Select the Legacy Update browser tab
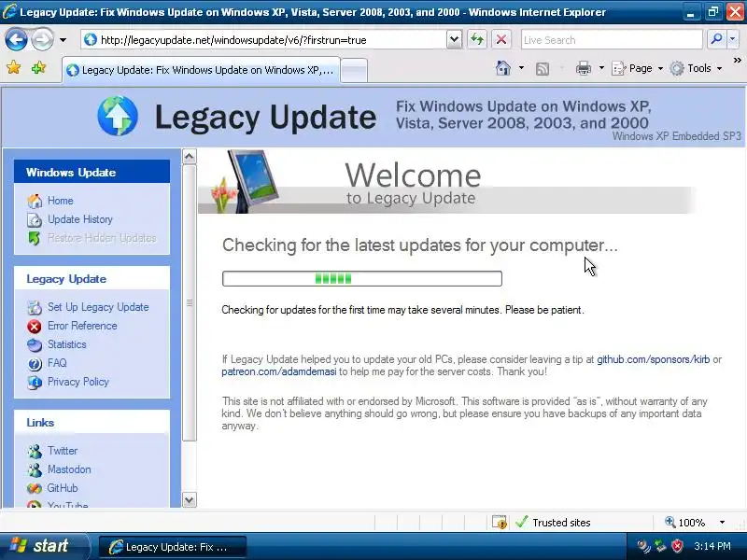This screenshot has height=560, width=747. tap(202, 70)
